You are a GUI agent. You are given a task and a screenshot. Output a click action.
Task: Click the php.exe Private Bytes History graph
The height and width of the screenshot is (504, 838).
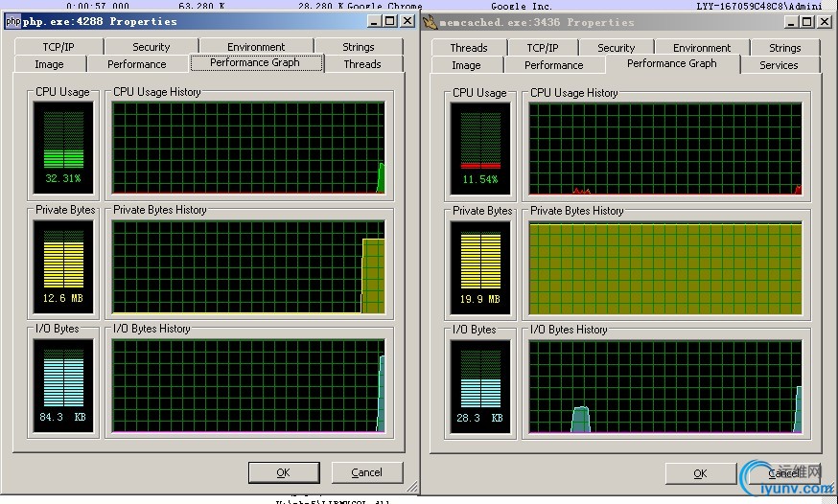[248, 266]
